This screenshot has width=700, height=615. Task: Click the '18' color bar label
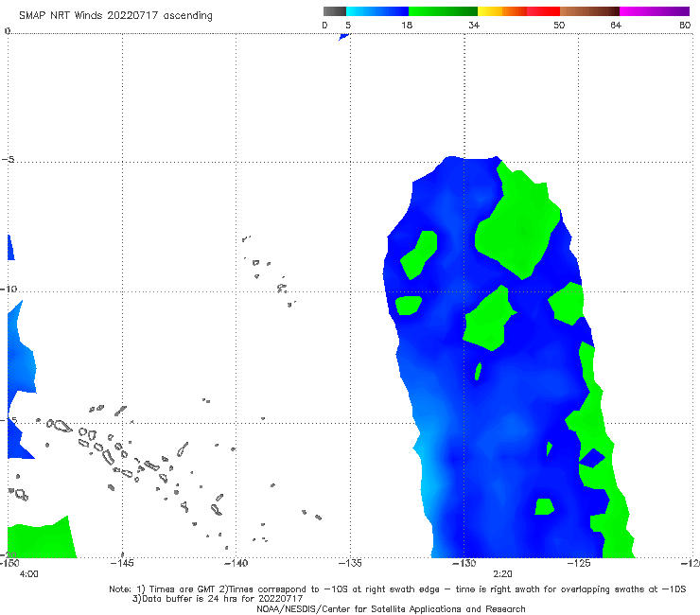click(407, 25)
